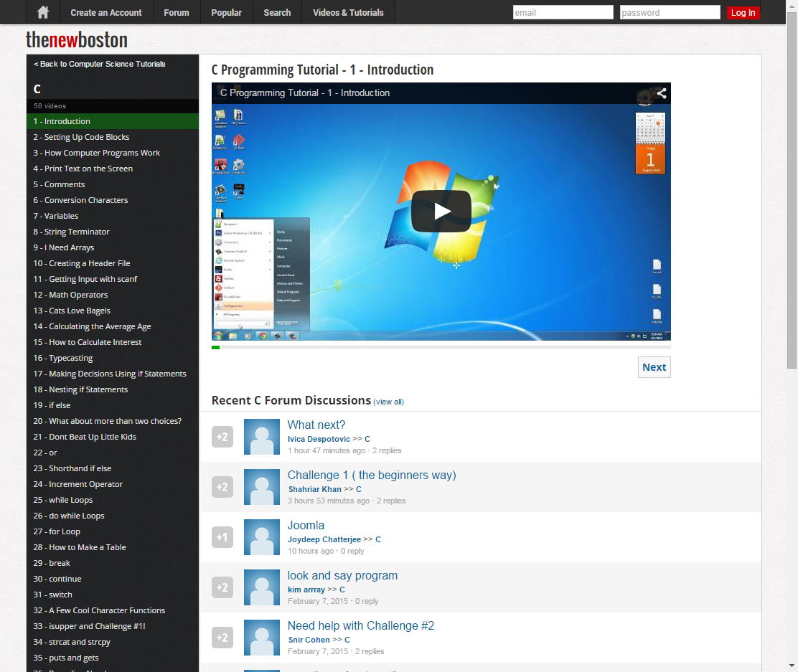This screenshot has width=798, height=672.
Task: Click the +2 badge for Need help with Challenge #2
Action: (222, 638)
